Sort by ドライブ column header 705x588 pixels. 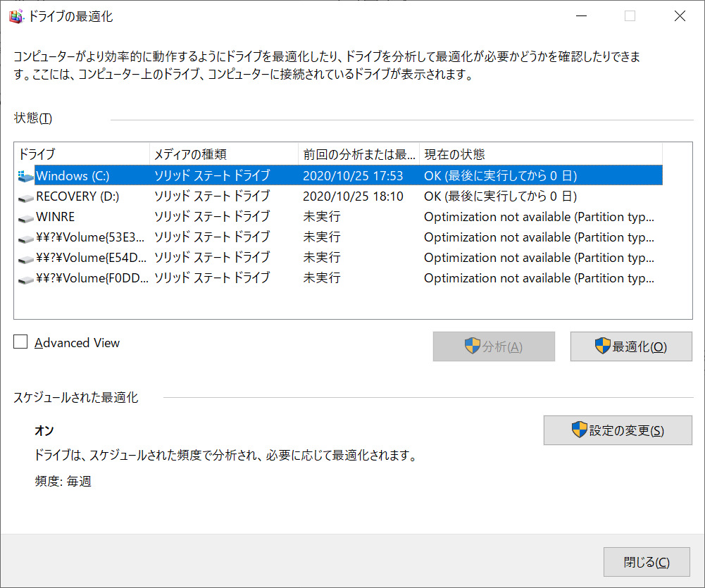coord(82,154)
